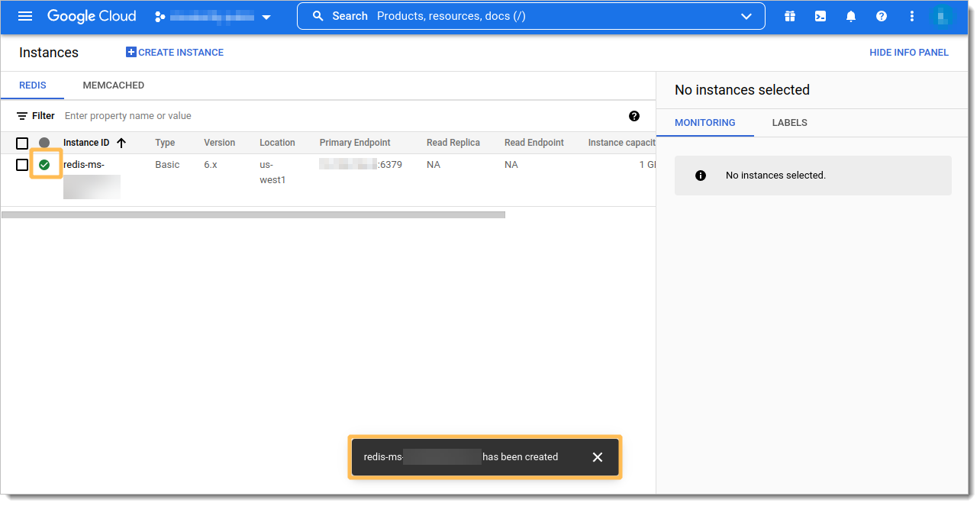The width and height of the screenshot is (980, 506).
Task: Click Create Instance button
Action: pyautogui.click(x=175, y=53)
